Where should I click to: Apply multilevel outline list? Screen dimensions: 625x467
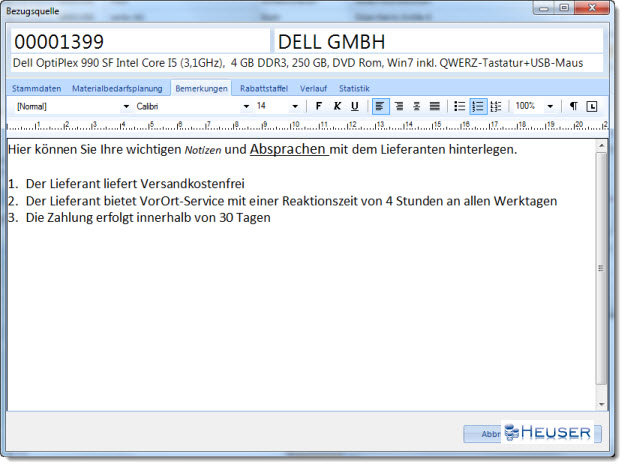click(496, 106)
